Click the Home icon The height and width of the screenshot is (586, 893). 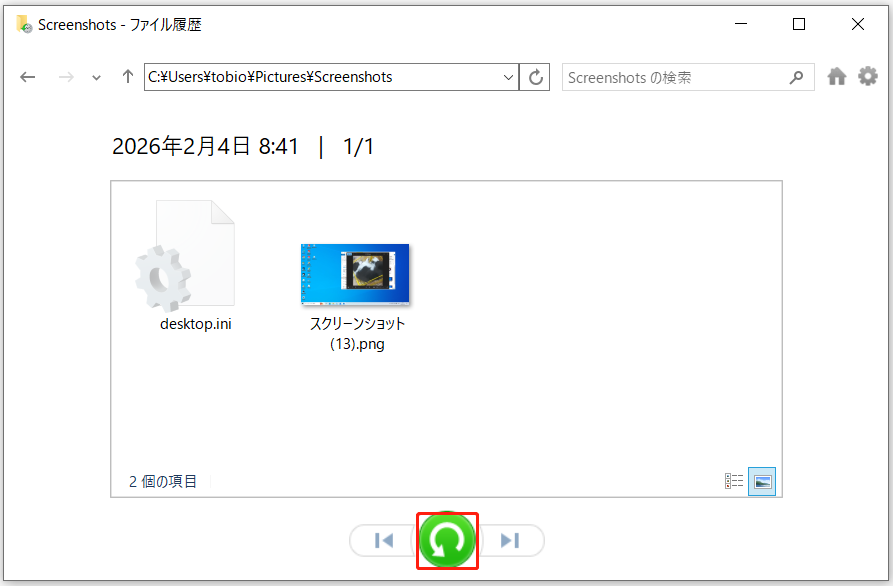(837, 76)
